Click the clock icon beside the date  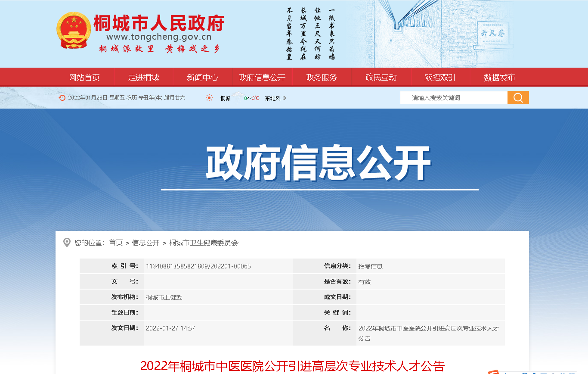(62, 98)
